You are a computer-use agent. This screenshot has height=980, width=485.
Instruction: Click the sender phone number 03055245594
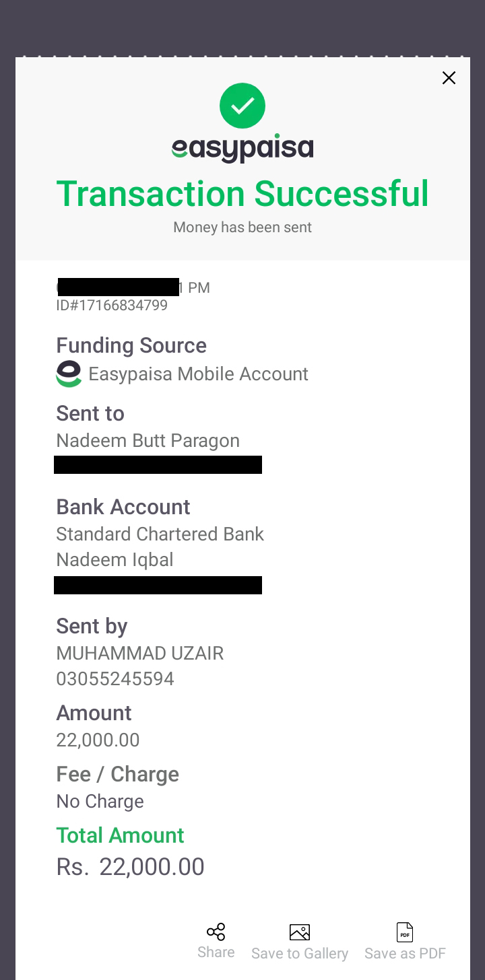point(115,679)
